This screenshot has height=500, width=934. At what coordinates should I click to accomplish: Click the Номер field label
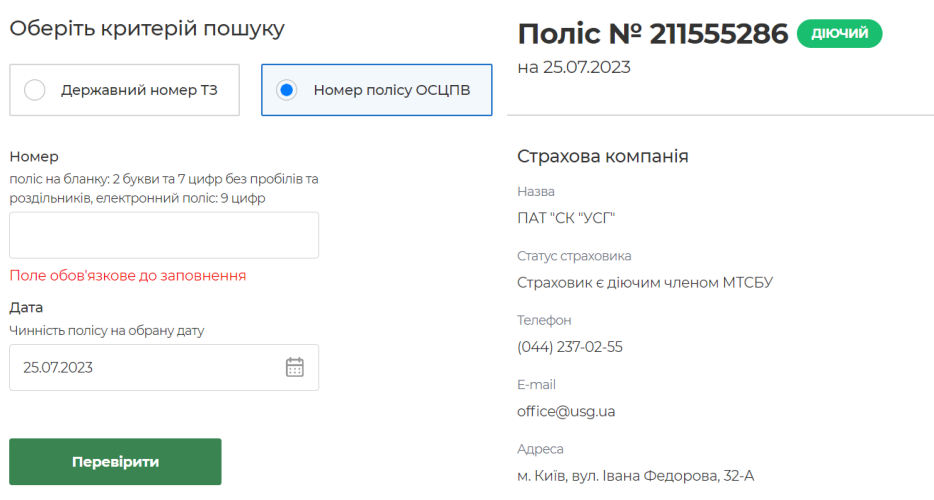34,156
